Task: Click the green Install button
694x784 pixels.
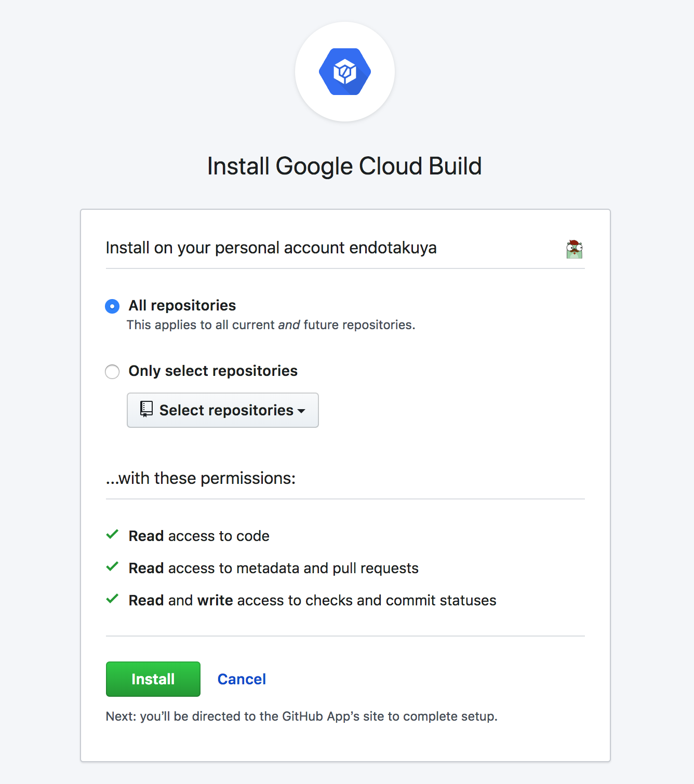Action: click(153, 679)
